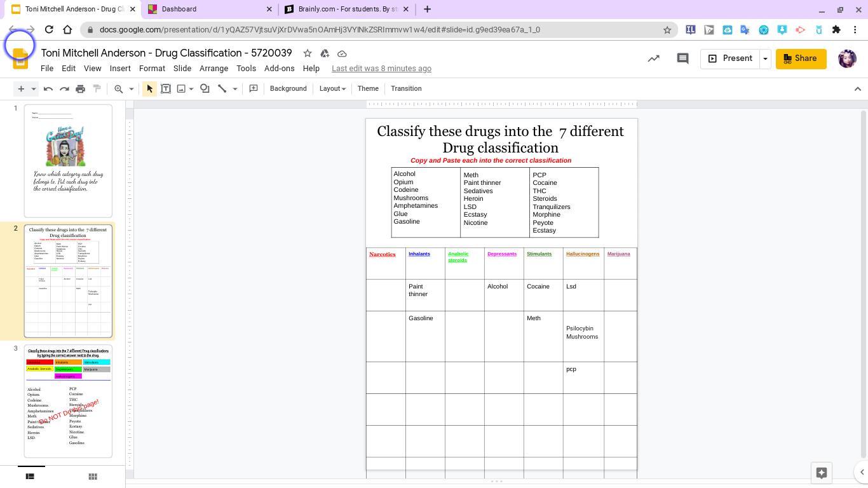Add a new slide with the plus button

[21, 89]
